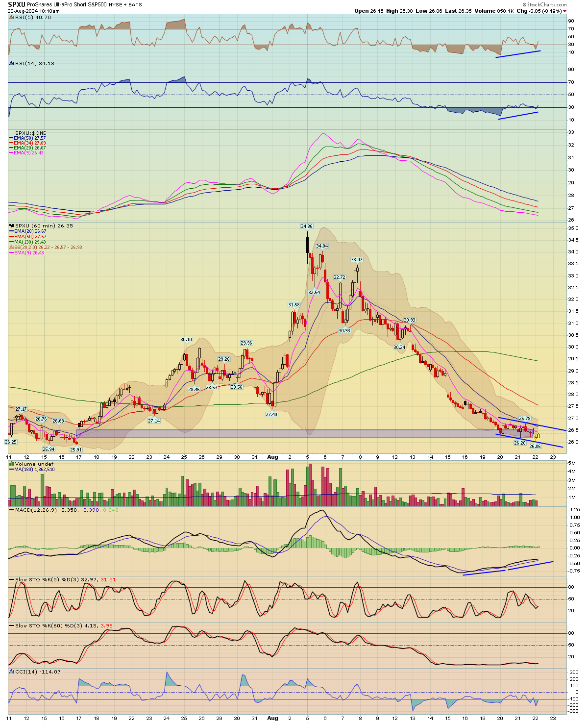Click the MA(180) volume average legend entry
This screenshot has width=588, height=723.
(34, 469)
